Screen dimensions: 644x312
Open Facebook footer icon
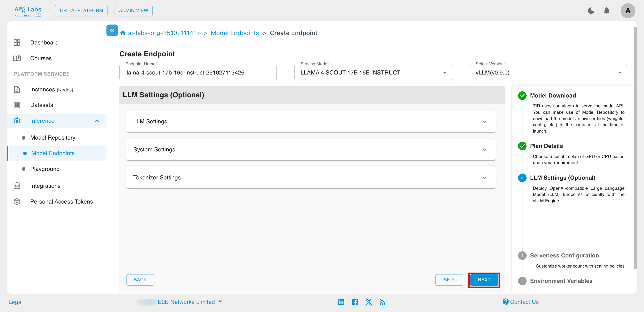coord(355,302)
